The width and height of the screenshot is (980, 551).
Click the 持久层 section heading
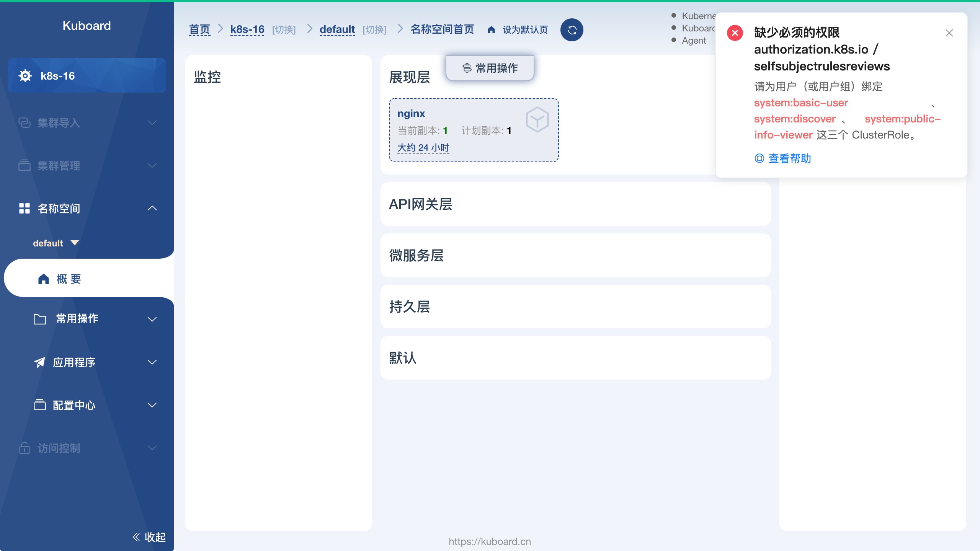[x=409, y=307]
